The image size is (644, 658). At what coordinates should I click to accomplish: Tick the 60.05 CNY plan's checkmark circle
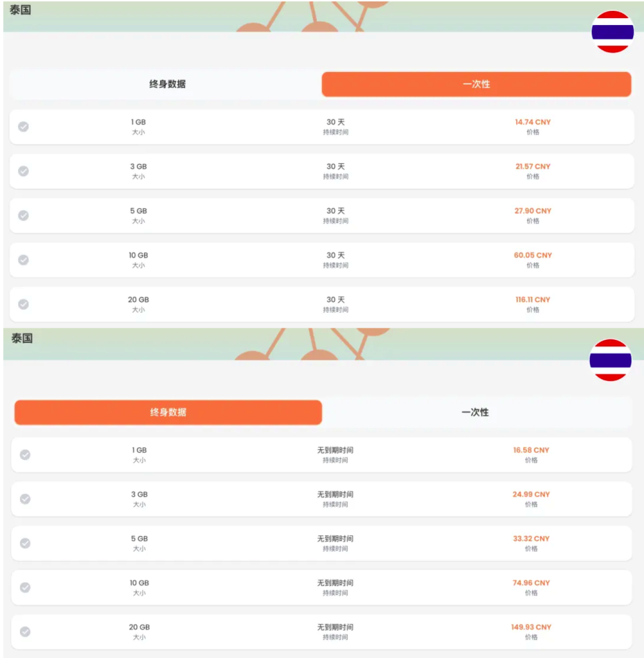click(x=24, y=260)
